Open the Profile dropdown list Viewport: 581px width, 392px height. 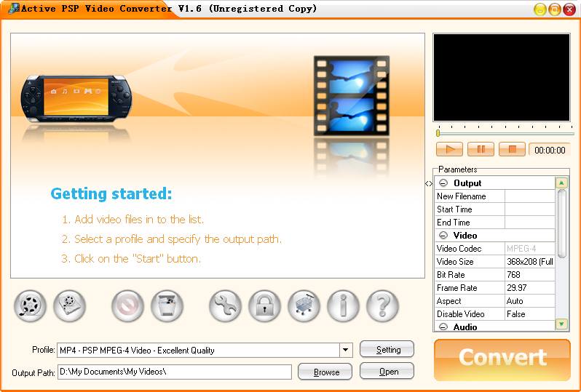point(346,351)
